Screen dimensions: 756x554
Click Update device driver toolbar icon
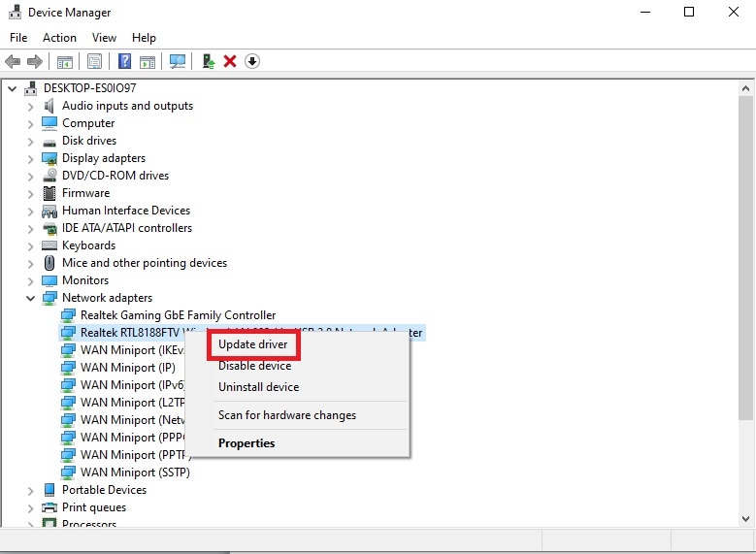(209, 61)
